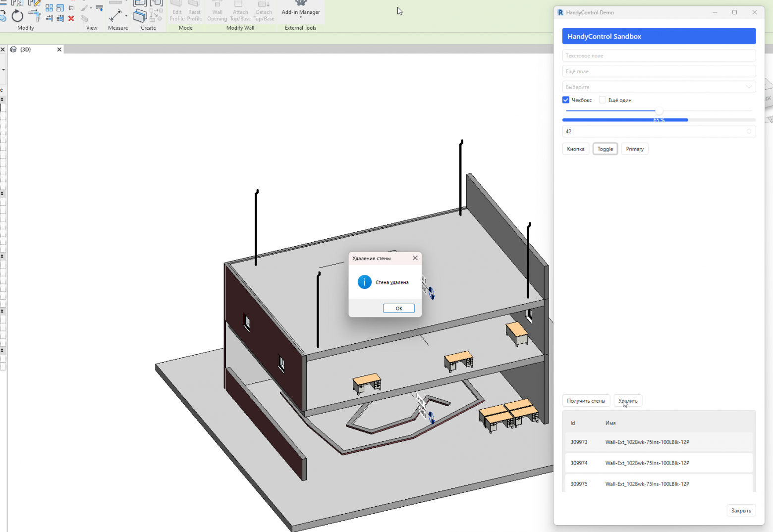Image resolution: width=773 pixels, height=532 pixels.
Task: Enable the Ещё один checkbox
Action: (602, 100)
